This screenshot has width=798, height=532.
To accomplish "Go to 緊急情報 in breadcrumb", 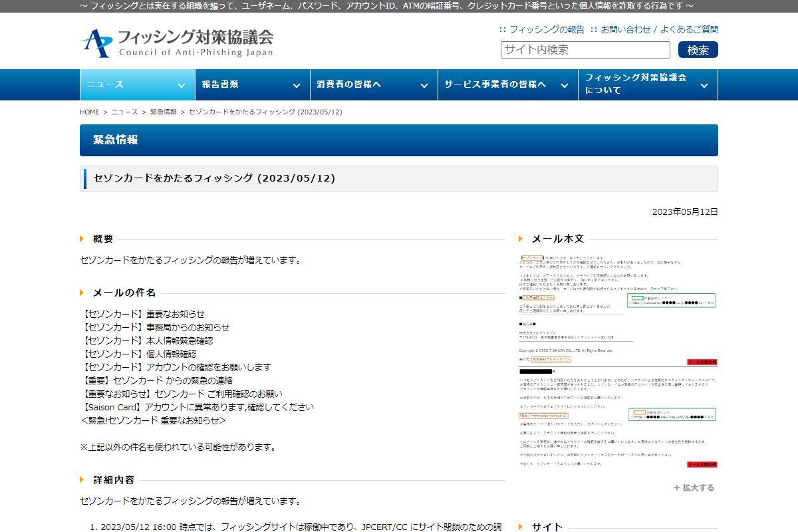I will [x=163, y=112].
